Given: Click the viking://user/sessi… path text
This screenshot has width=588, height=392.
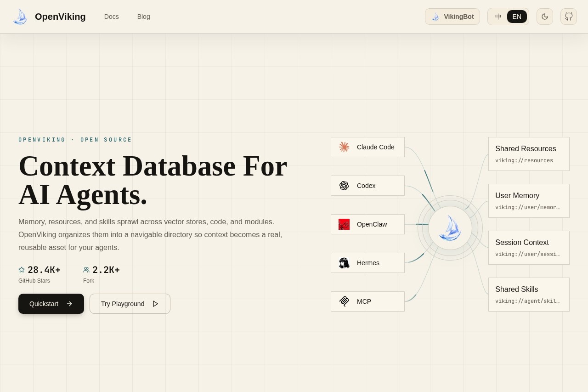Looking at the screenshot, I should point(527,254).
